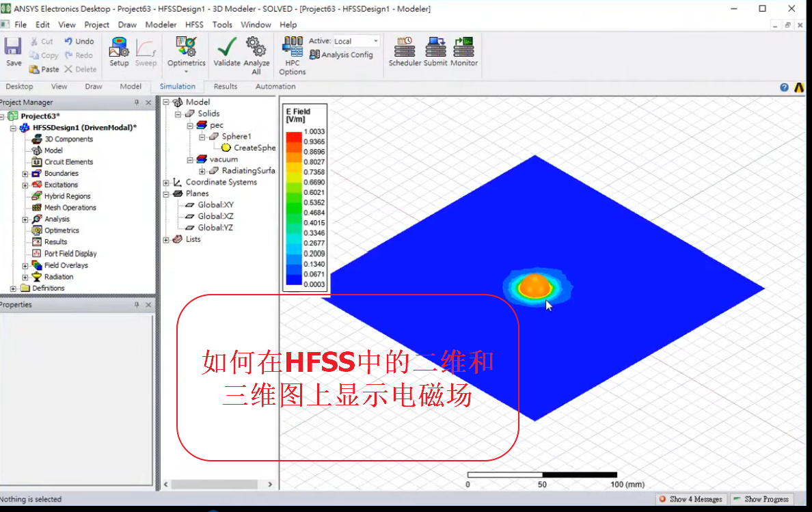Expand the Excitations node
The width and height of the screenshot is (812, 512).
pyautogui.click(x=25, y=185)
